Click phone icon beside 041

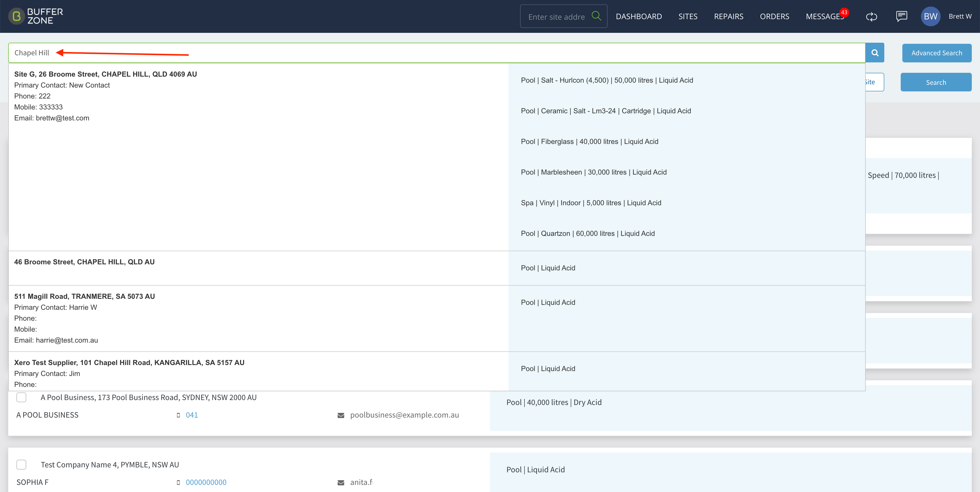(x=178, y=415)
